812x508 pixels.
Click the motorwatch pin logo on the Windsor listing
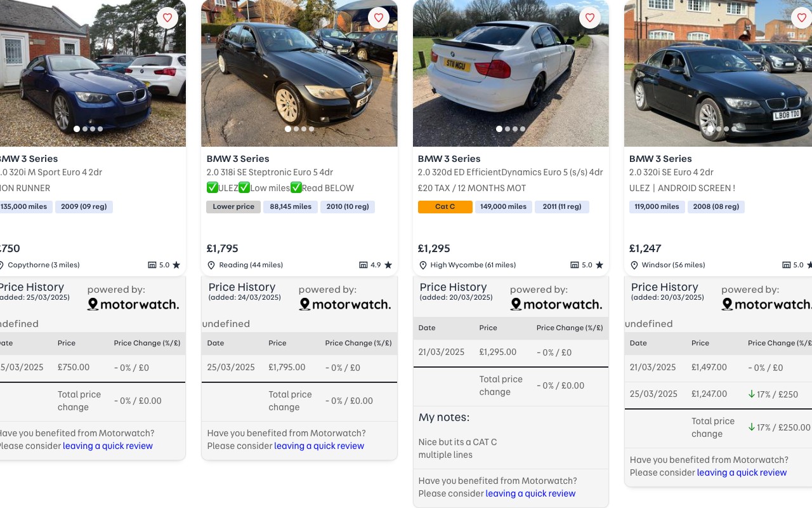(x=727, y=304)
